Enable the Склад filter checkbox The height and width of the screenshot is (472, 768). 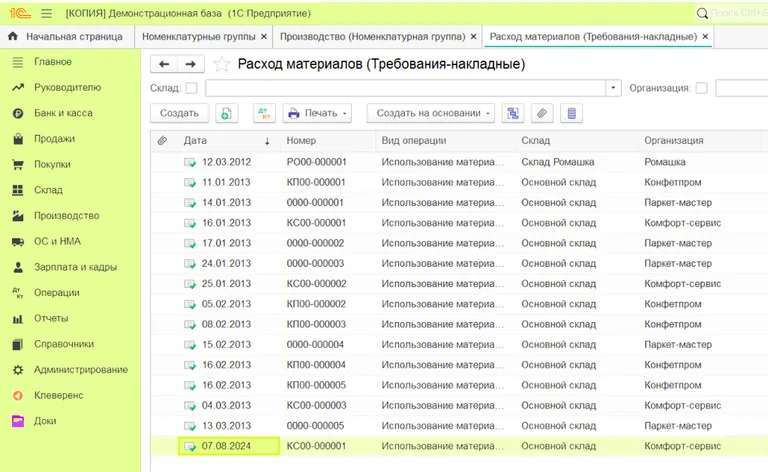(x=191, y=89)
